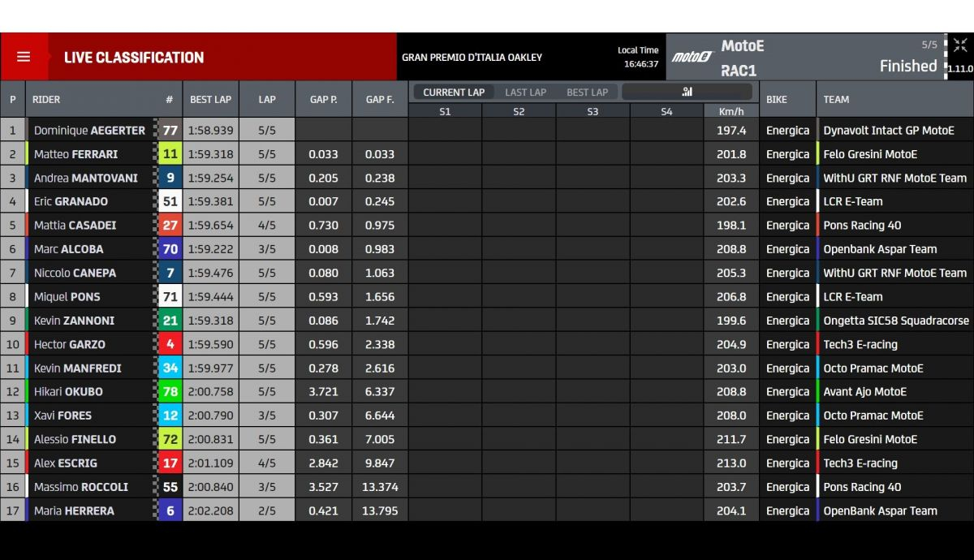Select rider Eric GRANADO

[71, 201]
